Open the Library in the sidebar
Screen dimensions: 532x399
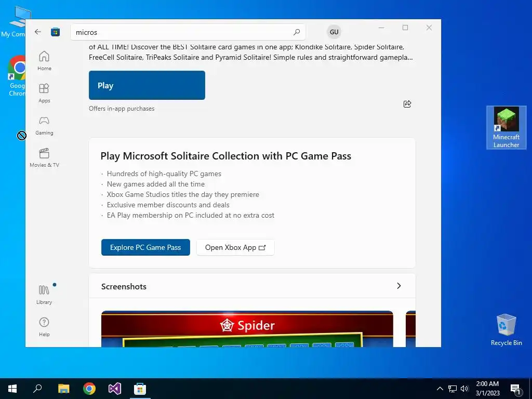coord(44,295)
